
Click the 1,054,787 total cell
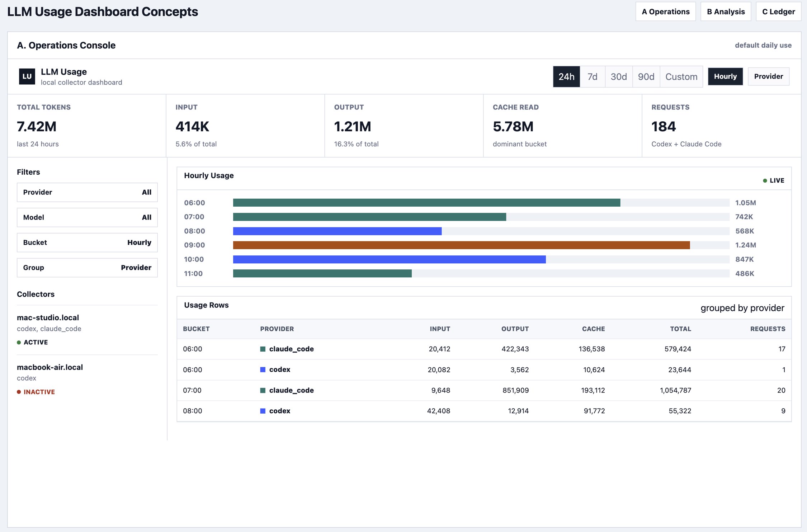[675, 390]
